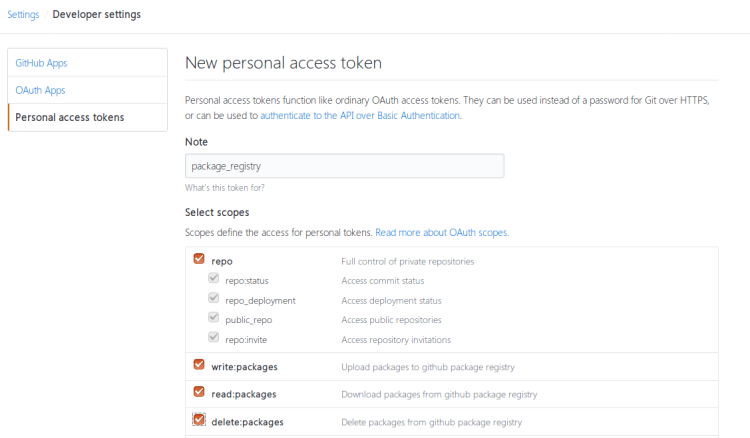Select Personal access tokens sidebar item

(x=70, y=117)
